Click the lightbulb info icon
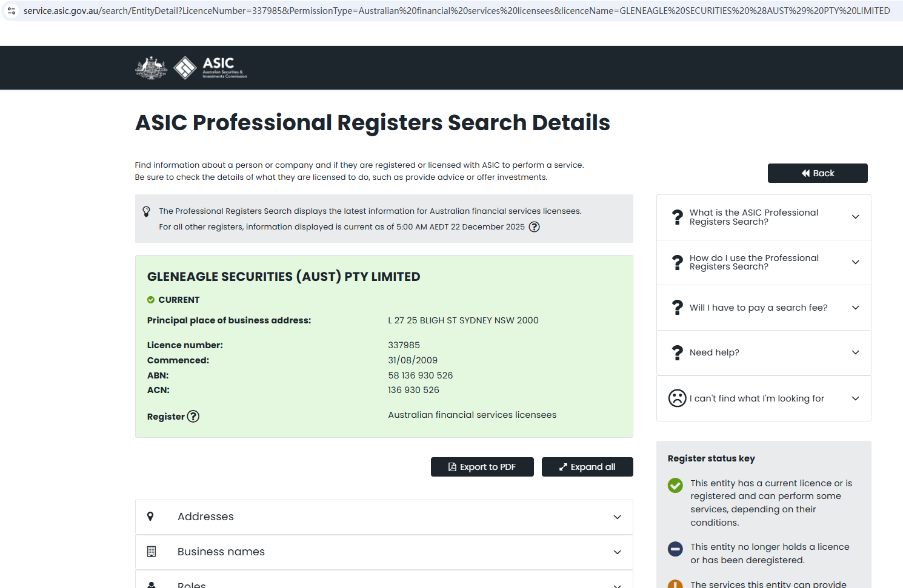Viewport: 903px width, 588px height. click(146, 211)
